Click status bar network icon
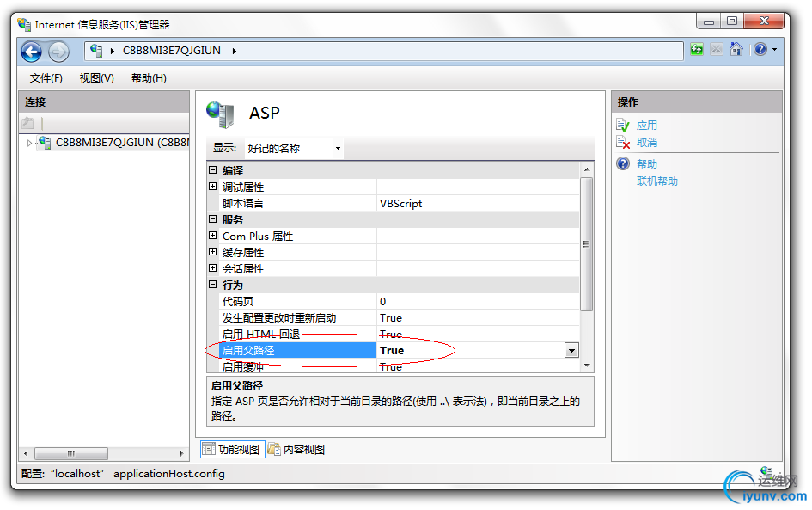 (x=767, y=473)
